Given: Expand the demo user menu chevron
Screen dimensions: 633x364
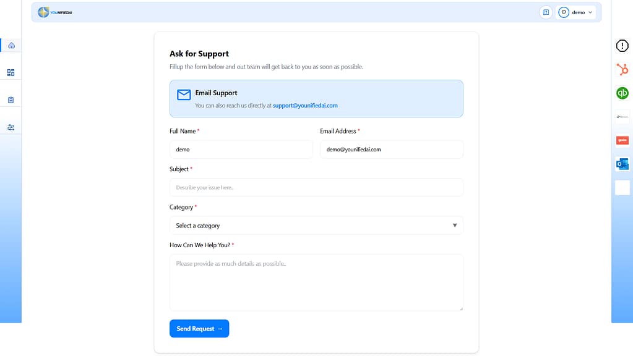Looking at the screenshot, I should pyautogui.click(x=590, y=12).
